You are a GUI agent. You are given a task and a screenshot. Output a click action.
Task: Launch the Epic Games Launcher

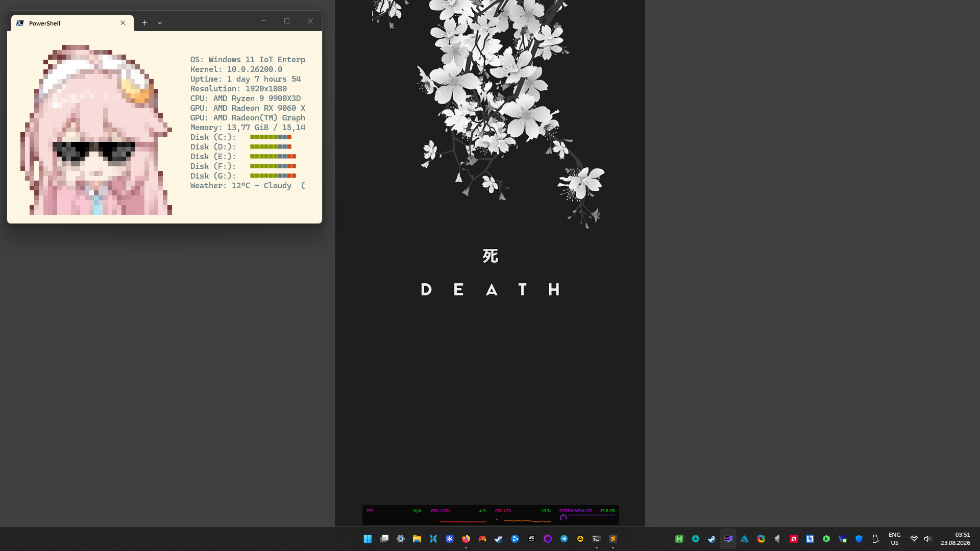(x=531, y=539)
